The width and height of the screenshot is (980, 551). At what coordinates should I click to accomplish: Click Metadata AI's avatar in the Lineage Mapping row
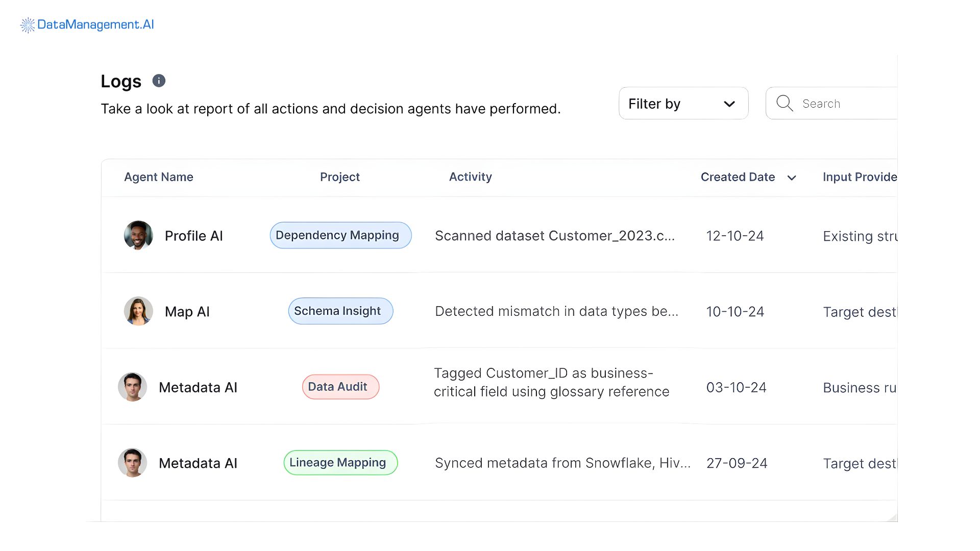[x=132, y=462]
